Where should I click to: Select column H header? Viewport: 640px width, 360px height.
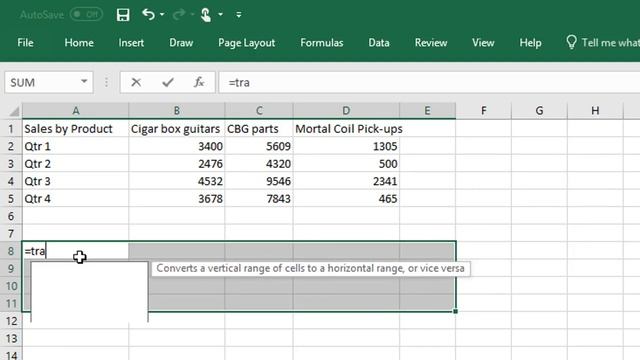click(x=595, y=111)
